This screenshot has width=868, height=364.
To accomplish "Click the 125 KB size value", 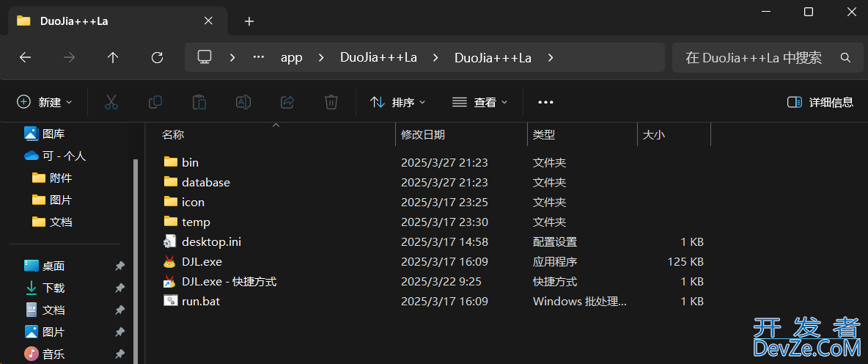I will point(685,262).
